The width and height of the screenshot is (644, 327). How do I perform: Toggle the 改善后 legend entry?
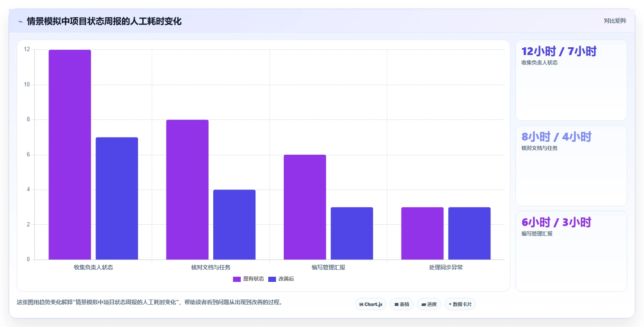click(x=281, y=279)
